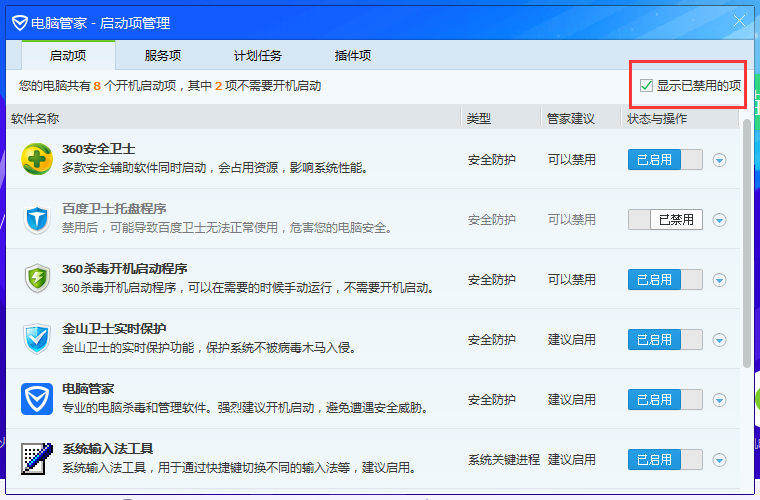
Task: Switch to the 服务项 tab
Action: [x=163, y=56]
